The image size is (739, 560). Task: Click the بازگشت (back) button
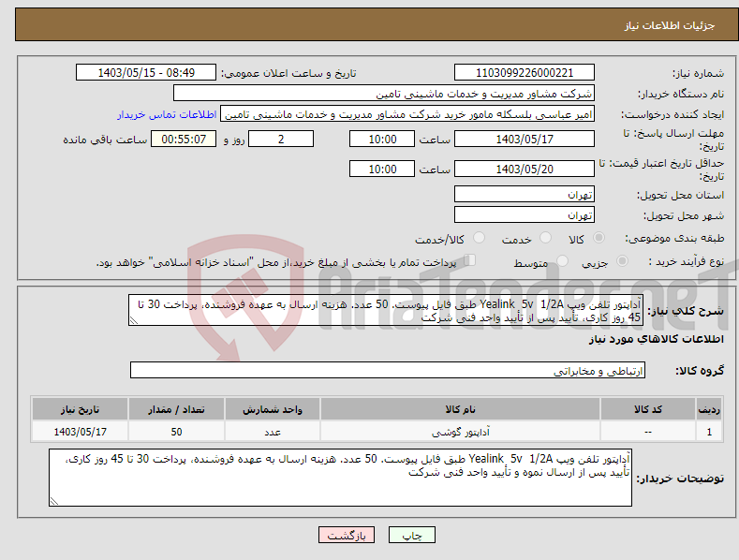coord(347,535)
